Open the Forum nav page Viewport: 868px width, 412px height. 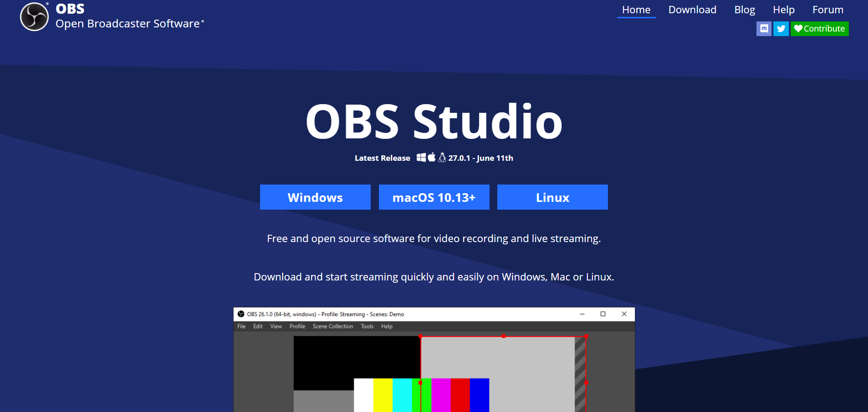pyautogui.click(x=828, y=10)
